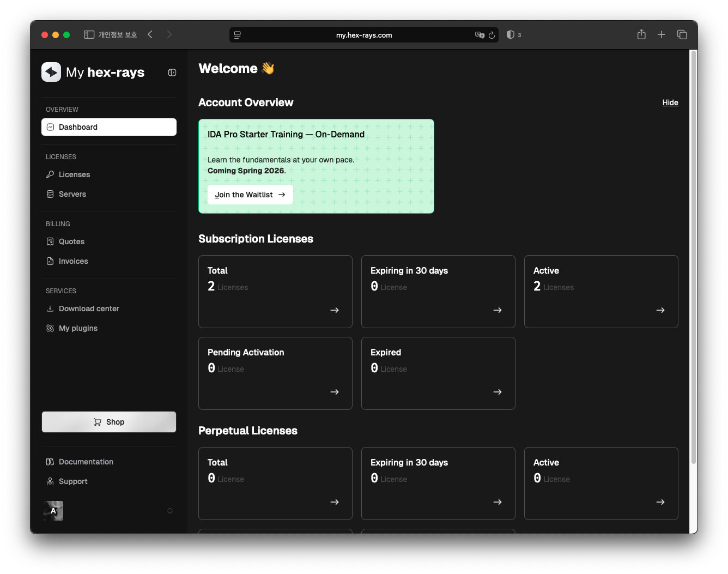This screenshot has width=728, height=574.
Task: Open the Download center
Action: (89, 309)
